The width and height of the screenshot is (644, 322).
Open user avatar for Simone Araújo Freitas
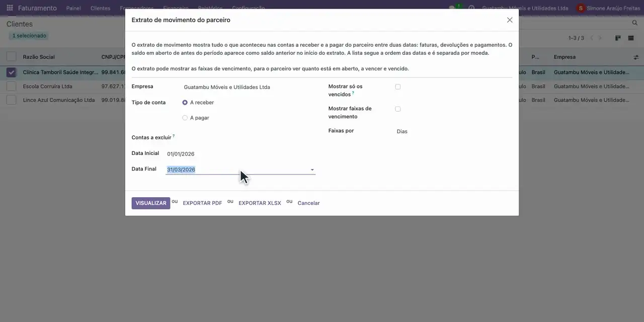point(581,8)
